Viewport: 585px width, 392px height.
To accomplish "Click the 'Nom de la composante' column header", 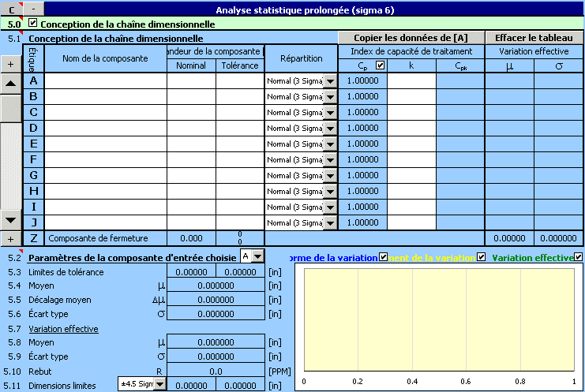I will click(106, 58).
